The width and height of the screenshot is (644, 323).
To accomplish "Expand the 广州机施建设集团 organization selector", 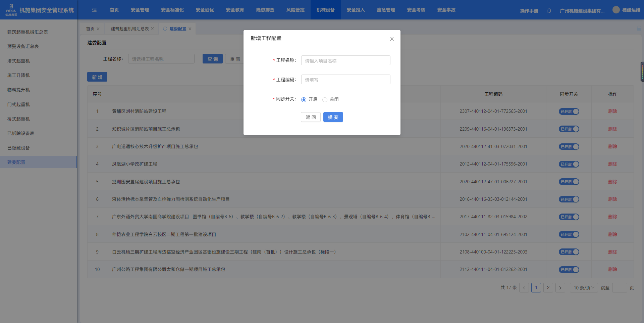I will tap(582, 11).
